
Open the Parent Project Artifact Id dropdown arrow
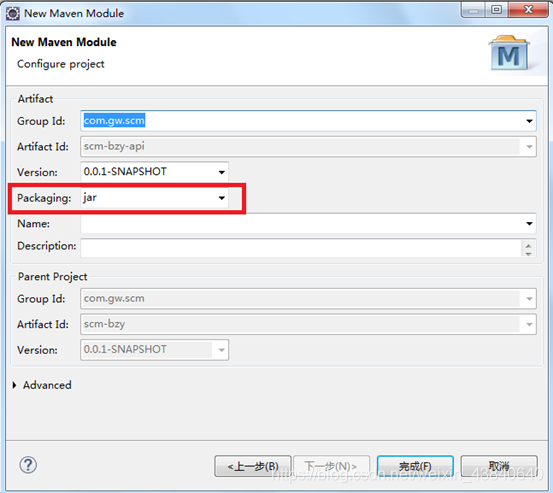click(x=529, y=324)
